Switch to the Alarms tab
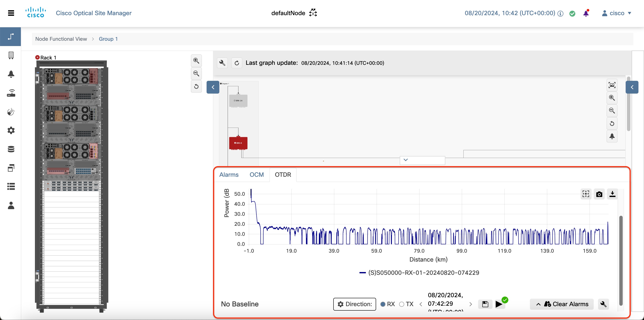The image size is (644, 320). 229,175
